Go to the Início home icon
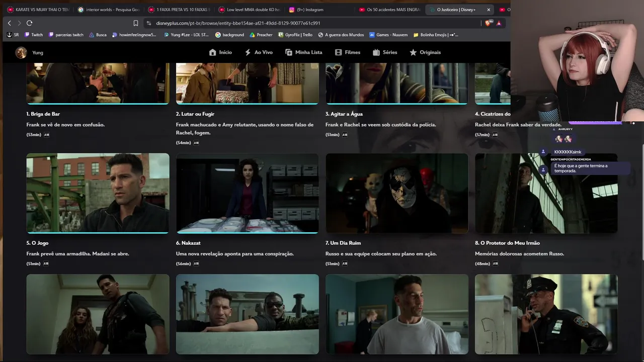644x362 pixels. pyautogui.click(x=212, y=52)
